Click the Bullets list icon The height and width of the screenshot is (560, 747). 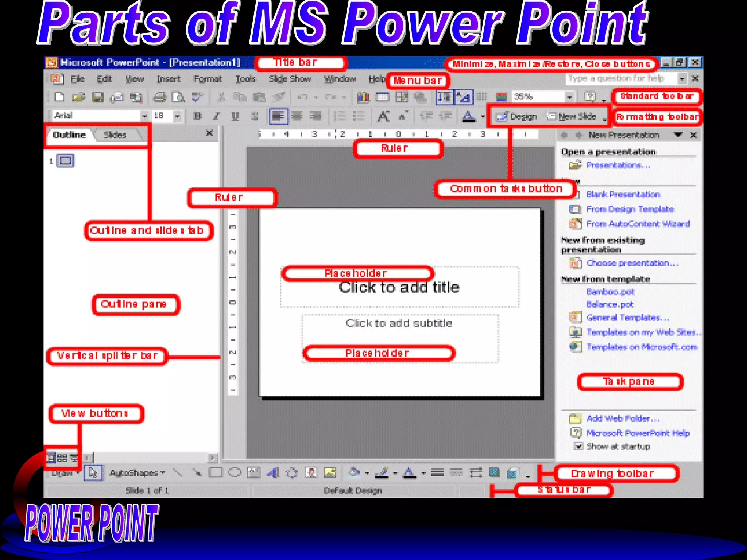click(359, 116)
